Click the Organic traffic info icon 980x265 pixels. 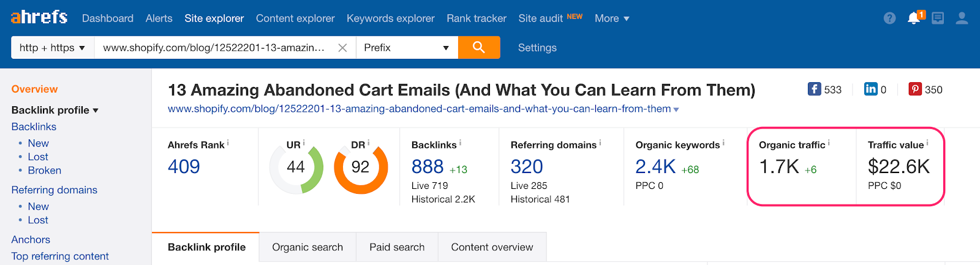click(829, 143)
